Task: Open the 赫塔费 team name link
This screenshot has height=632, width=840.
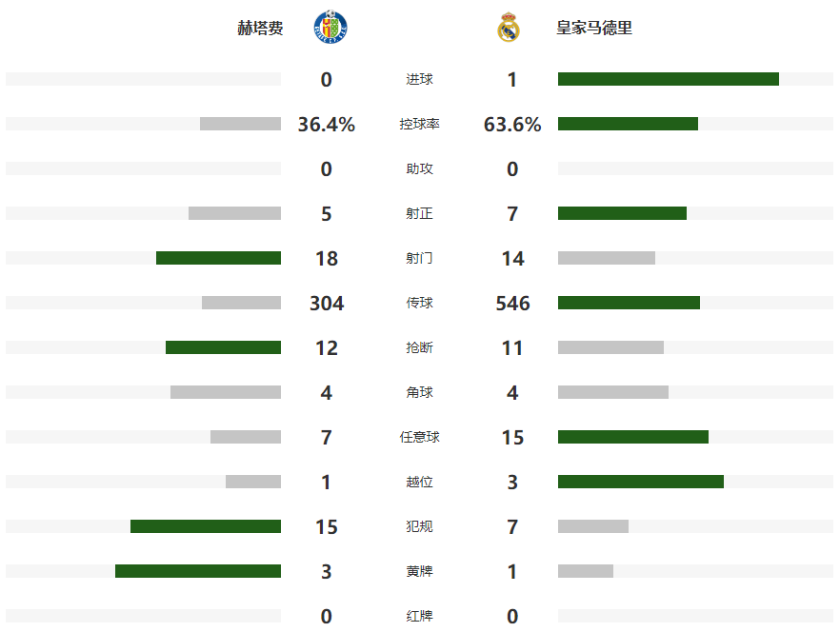Action: [x=260, y=29]
